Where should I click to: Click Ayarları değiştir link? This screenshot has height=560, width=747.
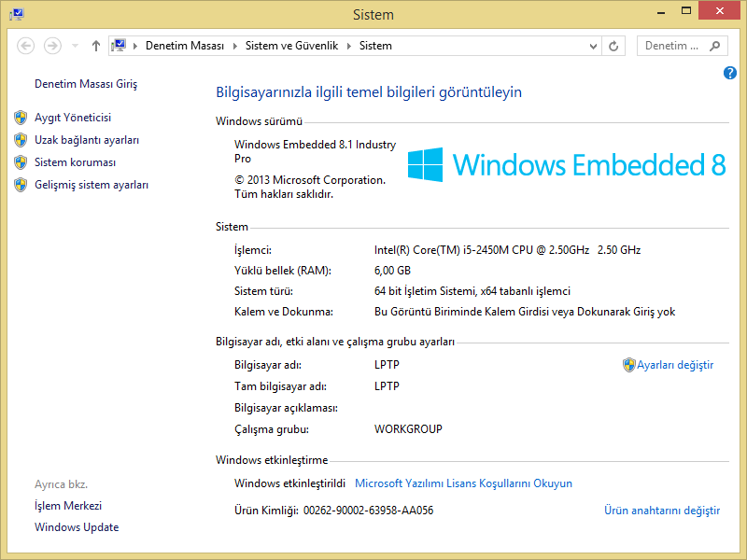(x=675, y=365)
